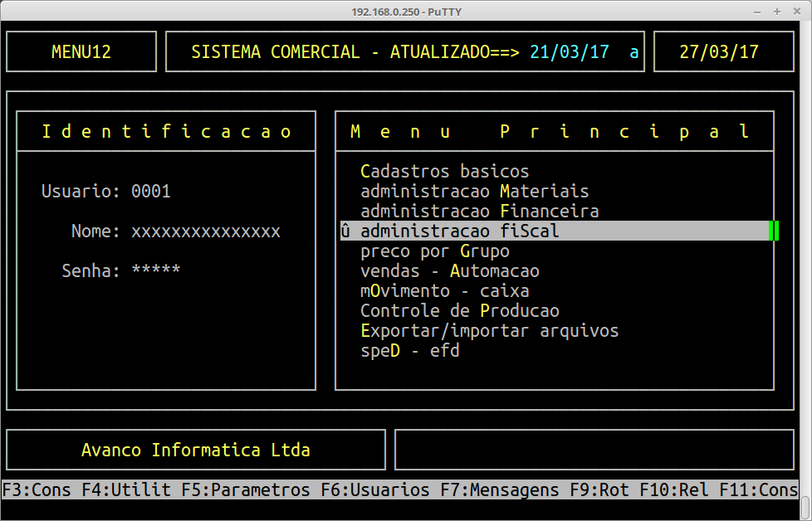Select Exportar/importar arquivos menu item
The image size is (812, 521).
(489, 331)
